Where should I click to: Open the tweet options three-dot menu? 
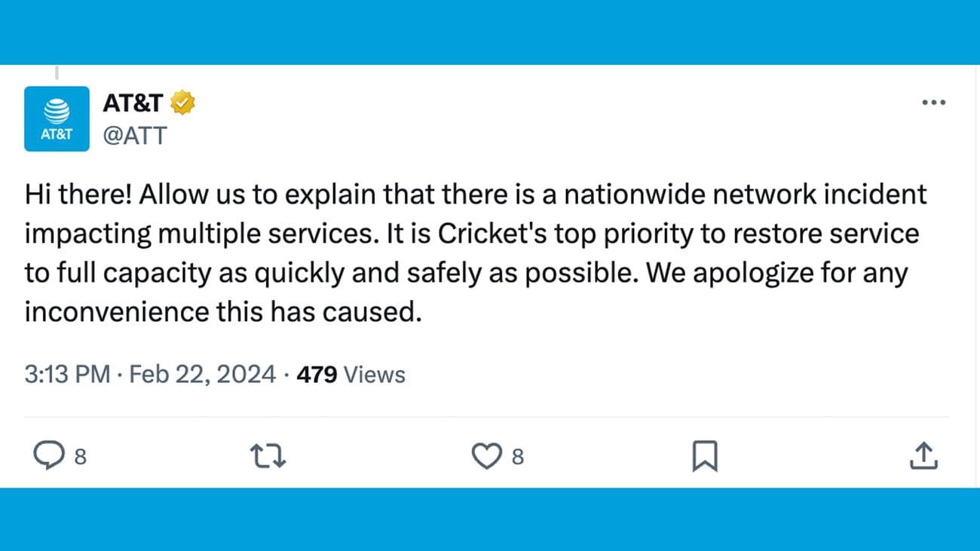tap(934, 102)
